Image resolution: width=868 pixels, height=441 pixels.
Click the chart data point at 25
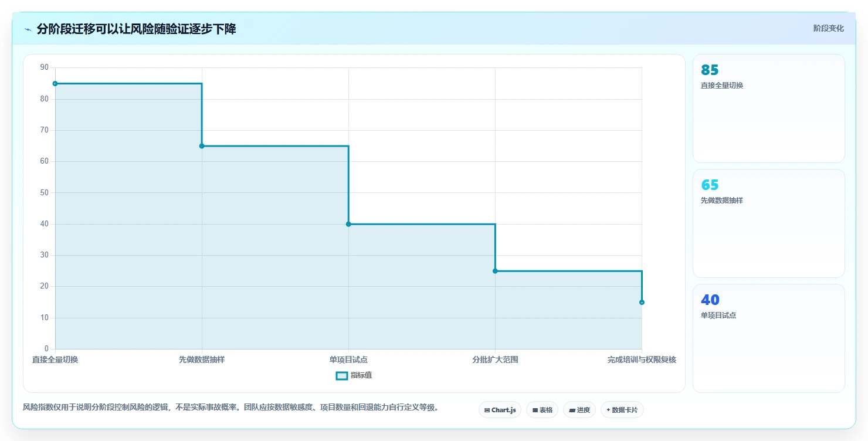click(495, 271)
